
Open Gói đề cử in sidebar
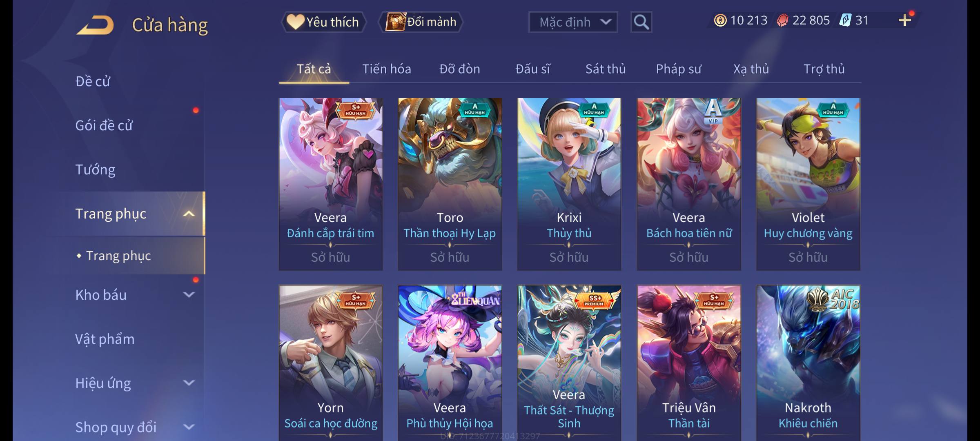click(x=104, y=125)
